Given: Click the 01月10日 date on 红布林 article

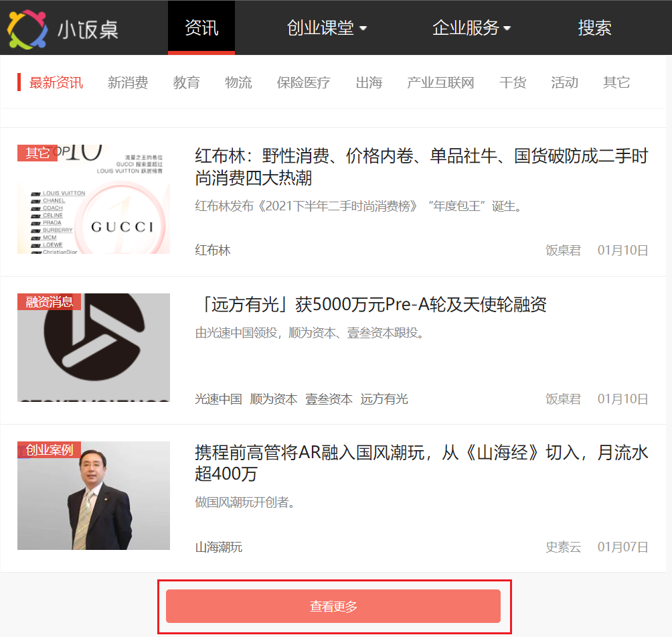Looking at the screenshot, I should [x=622, y=250].
